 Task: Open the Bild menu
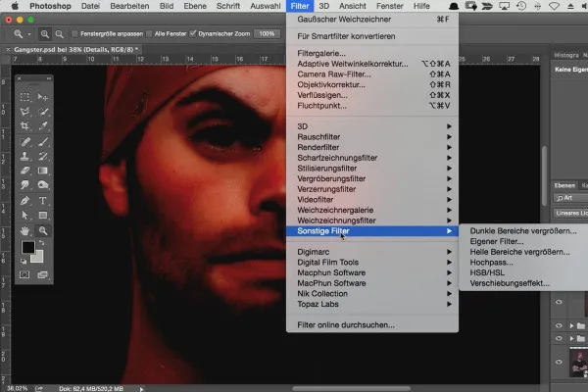(x=167, y=6)
